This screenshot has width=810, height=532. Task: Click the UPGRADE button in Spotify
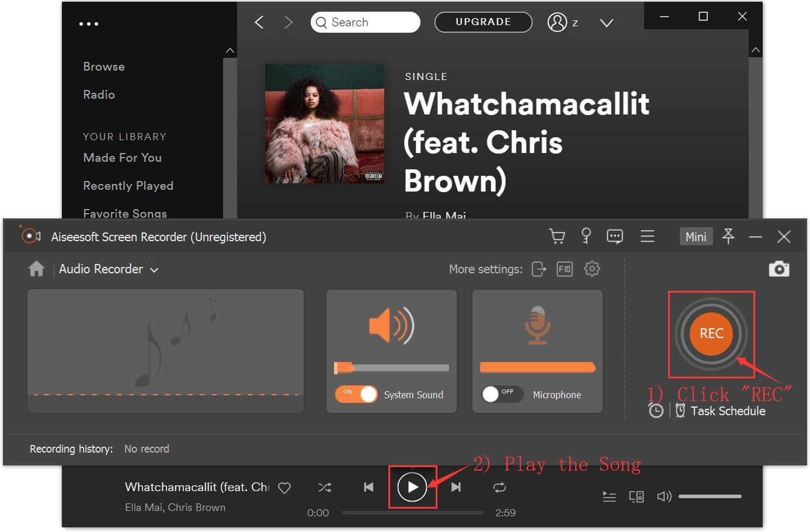click(x=483, y=22)
